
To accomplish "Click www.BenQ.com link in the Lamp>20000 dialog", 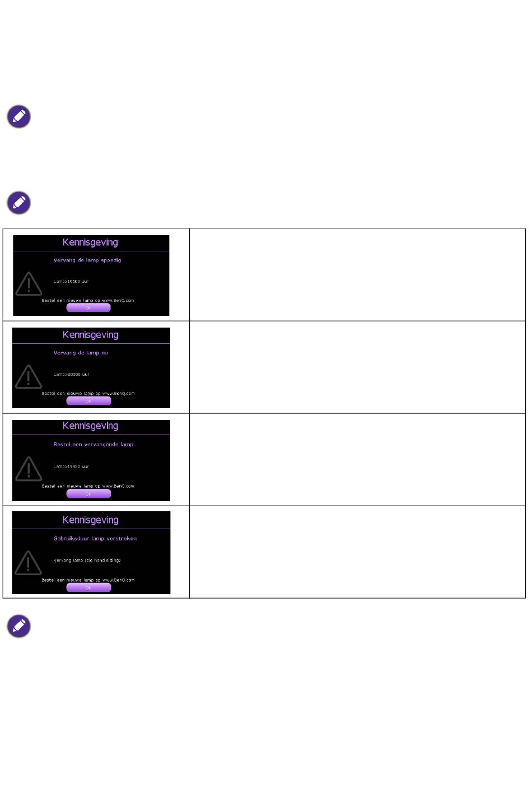I will point(119,394).
